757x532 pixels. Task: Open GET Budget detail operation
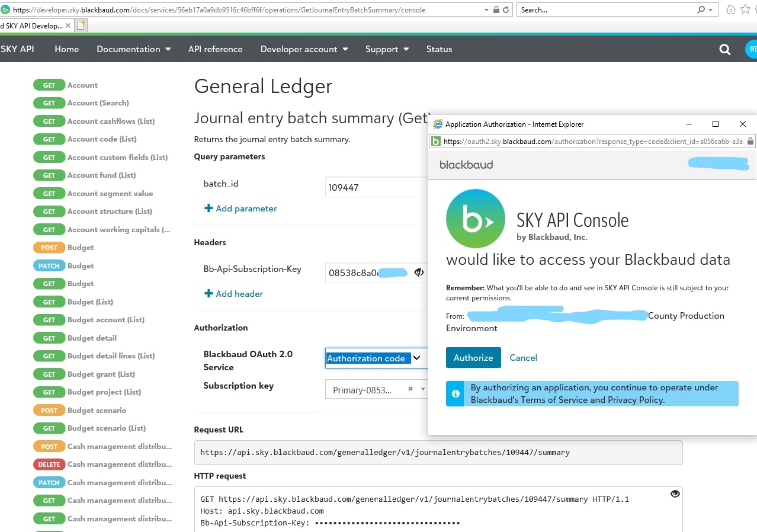(x=75, y=338)
